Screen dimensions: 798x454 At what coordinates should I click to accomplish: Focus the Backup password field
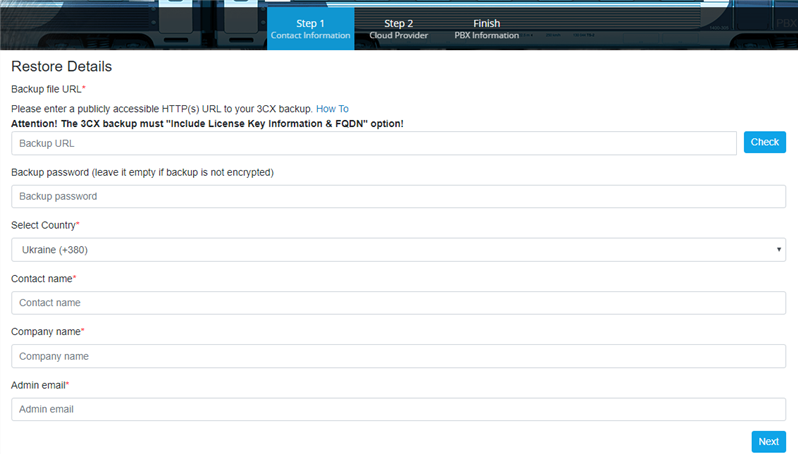(398, 196)
